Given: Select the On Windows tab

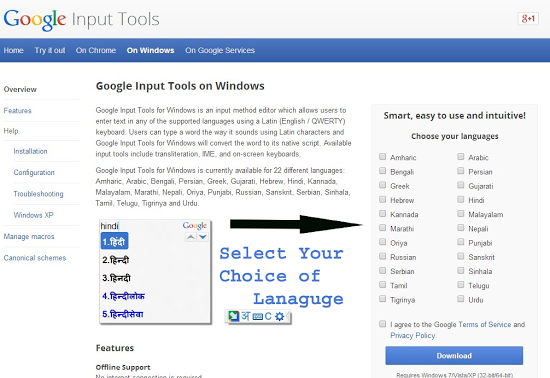Looking at the screenshot, I should (150, 50).
